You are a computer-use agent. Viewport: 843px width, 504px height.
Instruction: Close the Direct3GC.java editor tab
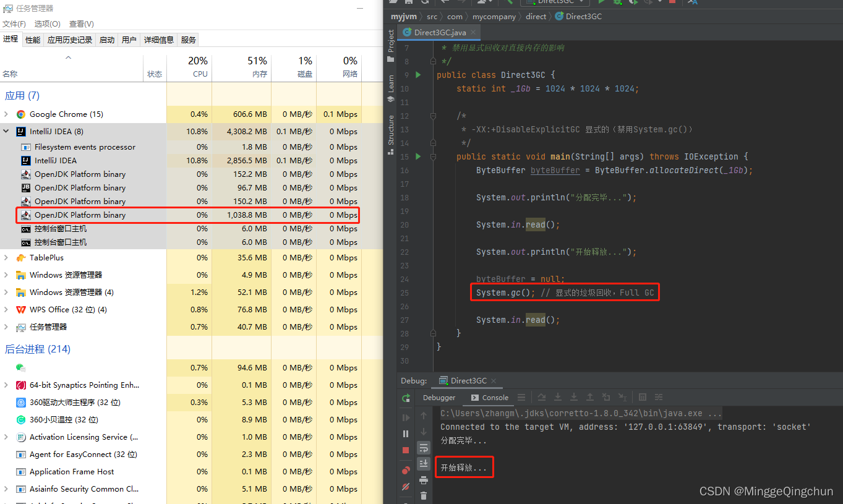coord(474,32)
